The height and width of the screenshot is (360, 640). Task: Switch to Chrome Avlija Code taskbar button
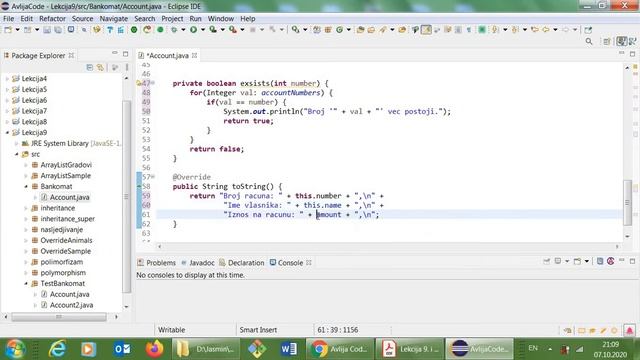point(340,349)
